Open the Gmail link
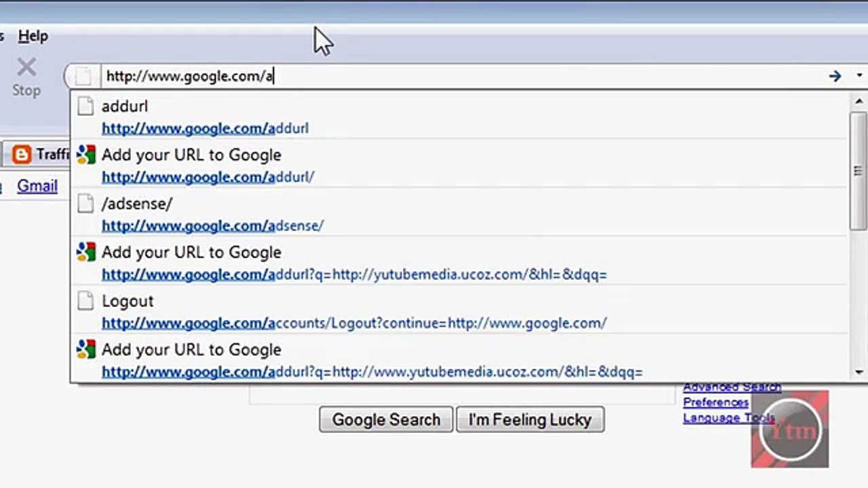The width and height of the screenshot is (868, 488). [x=37, y=186]
